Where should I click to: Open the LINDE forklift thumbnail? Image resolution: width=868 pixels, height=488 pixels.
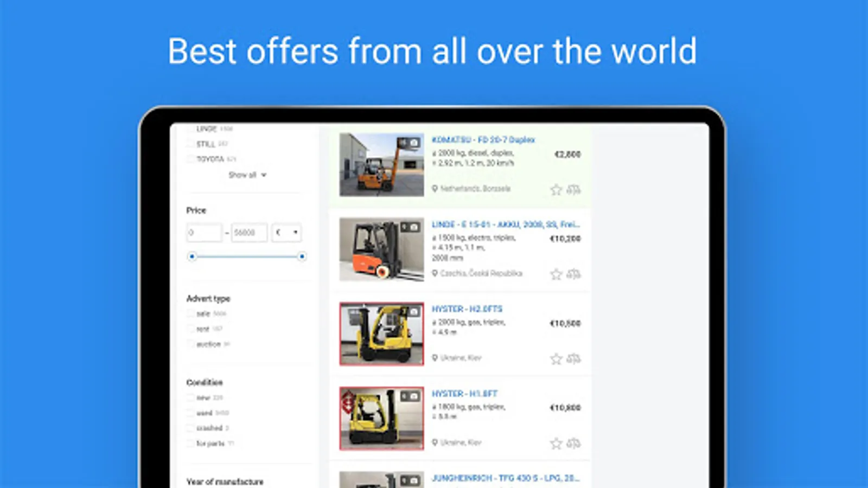coord(381,249)
